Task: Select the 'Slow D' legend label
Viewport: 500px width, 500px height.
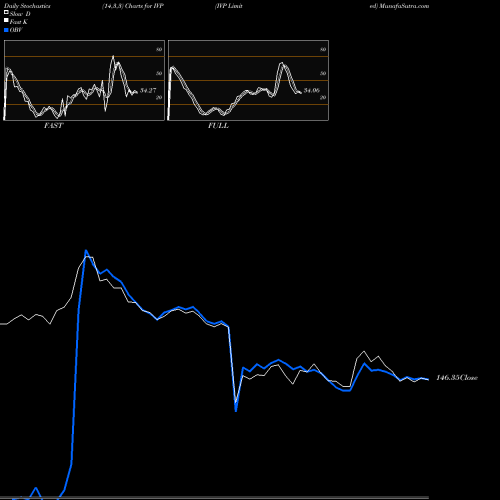Action: click(x=20, y=14)
